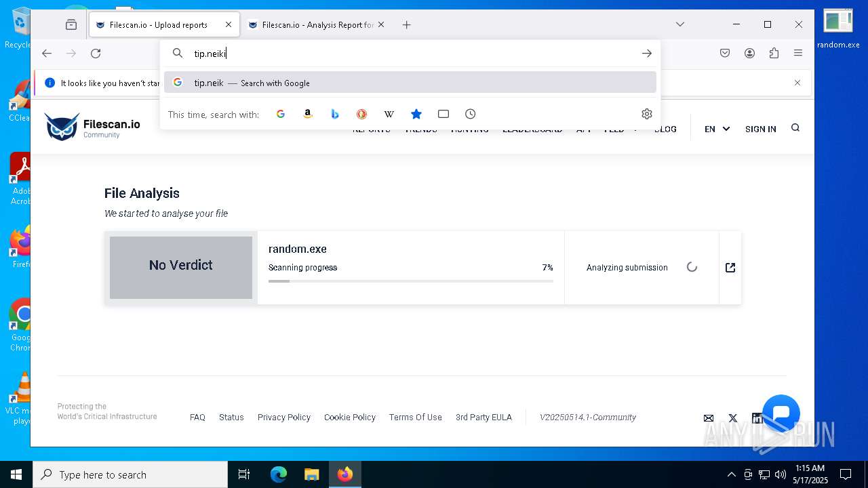Viewport: 868px width, 488px height.
Task: Open the chat support bubble
Action: tap(781, 413)
